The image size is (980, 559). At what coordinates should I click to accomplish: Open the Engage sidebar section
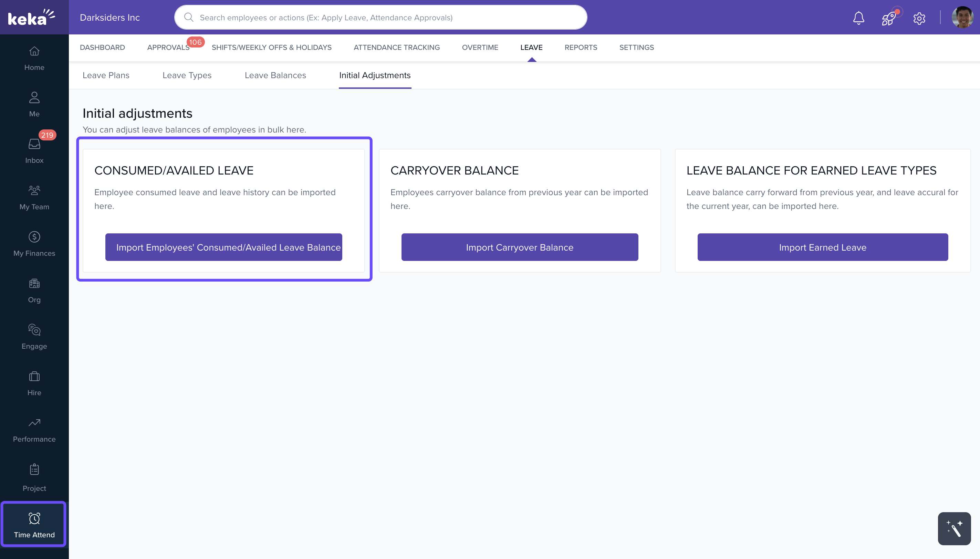[x=34, y=337]
